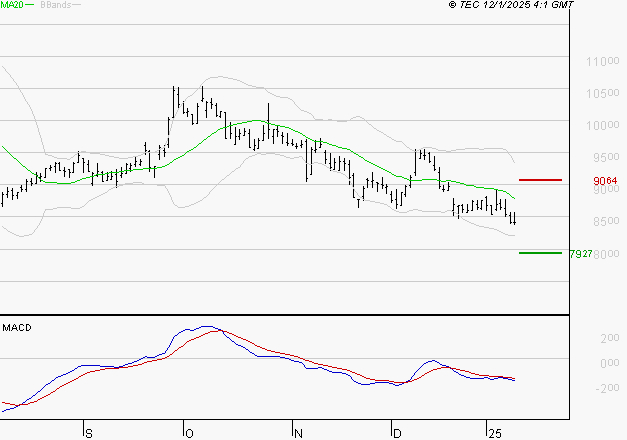Image resolution: width=627 pixels, height=440 pixels.
Task: Click the 8000 price axis label
Action: (x=606, y=254)
